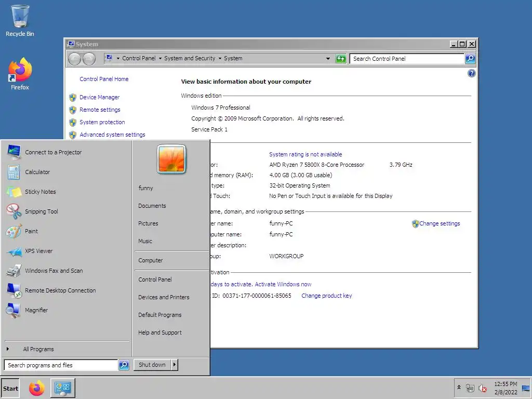532x399 pixels.
Task: Launch the Snipping Tool scissors icon
Action: click(x=14, y=211)
